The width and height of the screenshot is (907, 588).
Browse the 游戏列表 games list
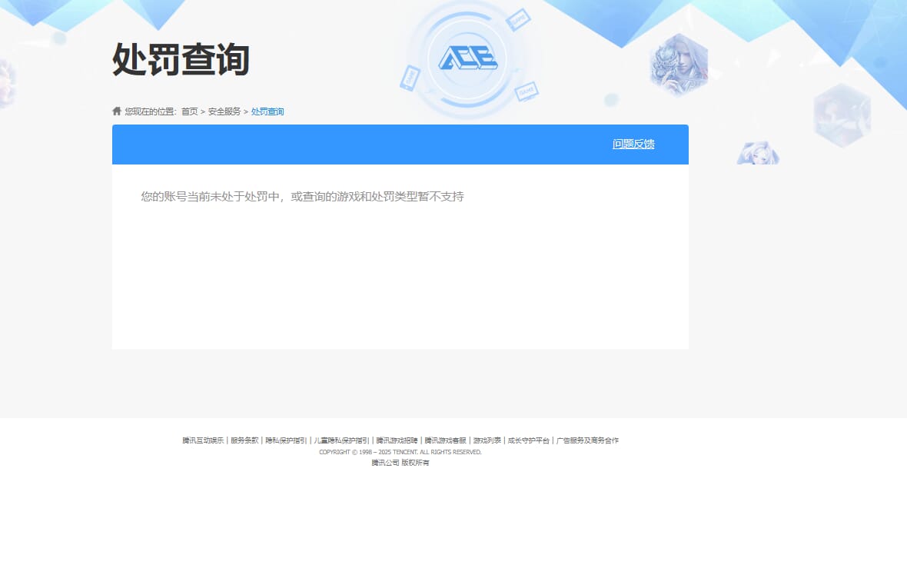(487, 440)
